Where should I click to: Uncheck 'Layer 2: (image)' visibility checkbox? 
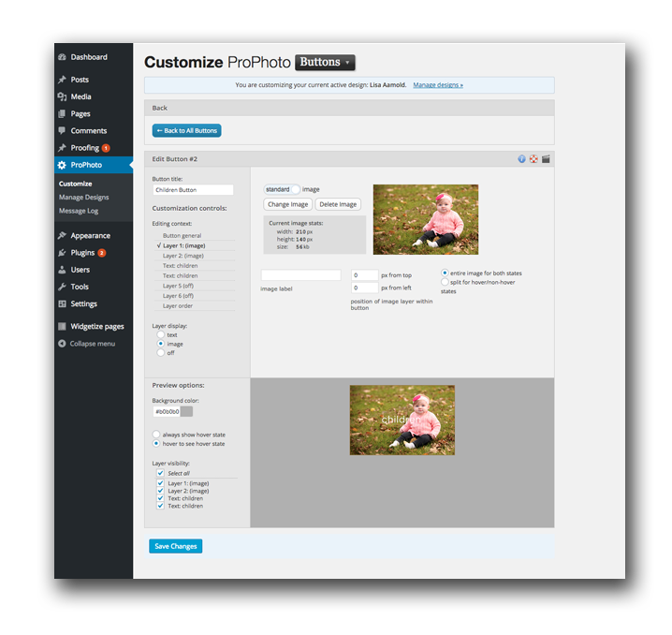click(160, 491)
